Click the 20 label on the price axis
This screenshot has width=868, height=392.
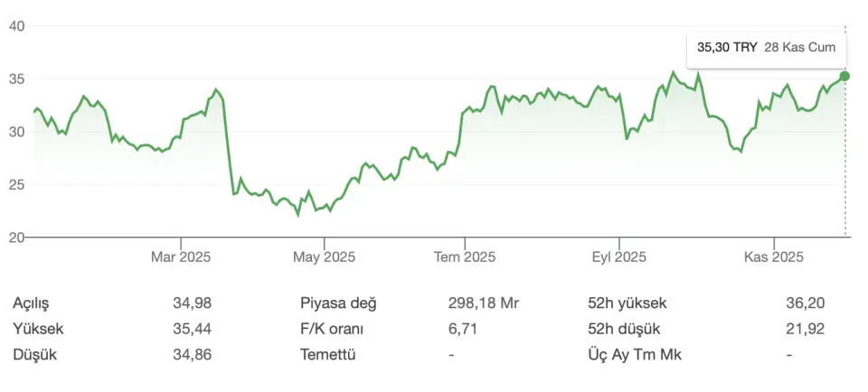pyautogui.click(x=17, y=238)
